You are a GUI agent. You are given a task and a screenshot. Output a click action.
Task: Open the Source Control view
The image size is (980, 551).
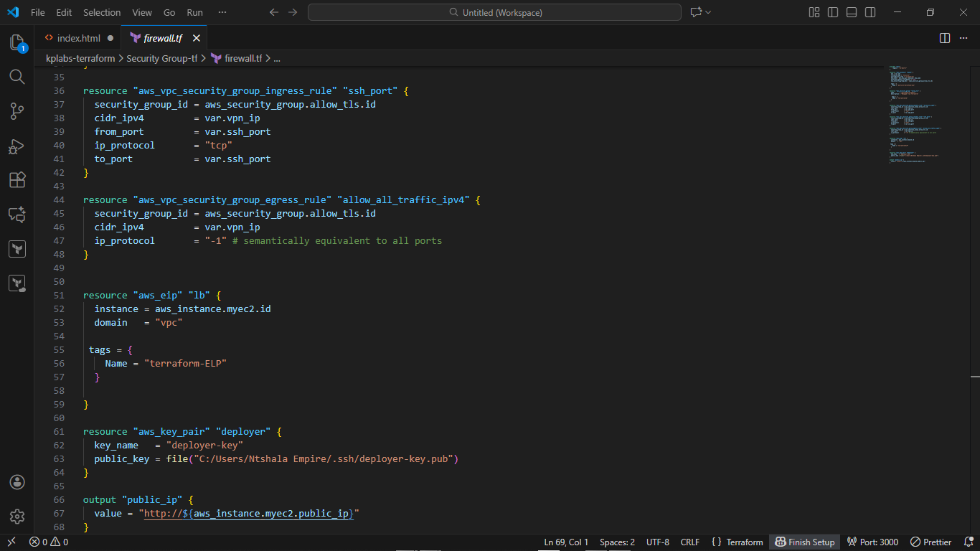tap(17, 111)
